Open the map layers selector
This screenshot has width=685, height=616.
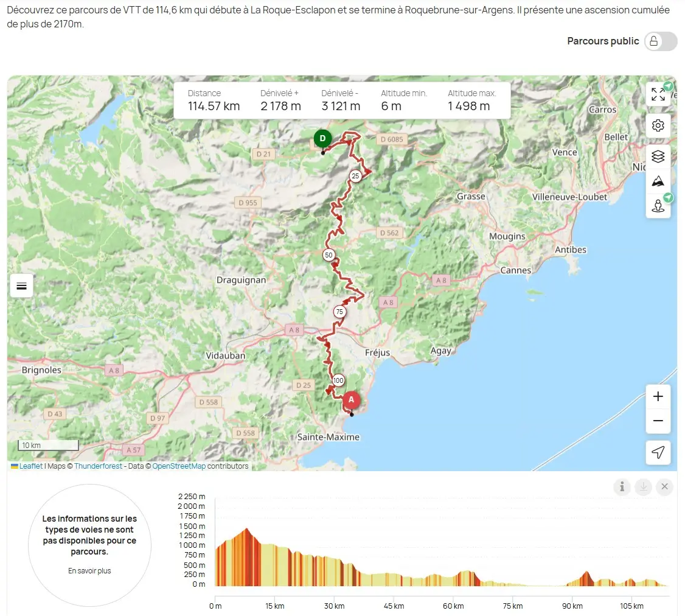(x=658, y=157)
